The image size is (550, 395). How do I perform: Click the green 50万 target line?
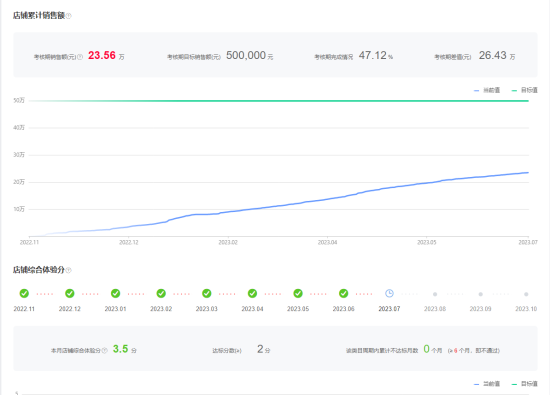point(279,101)
